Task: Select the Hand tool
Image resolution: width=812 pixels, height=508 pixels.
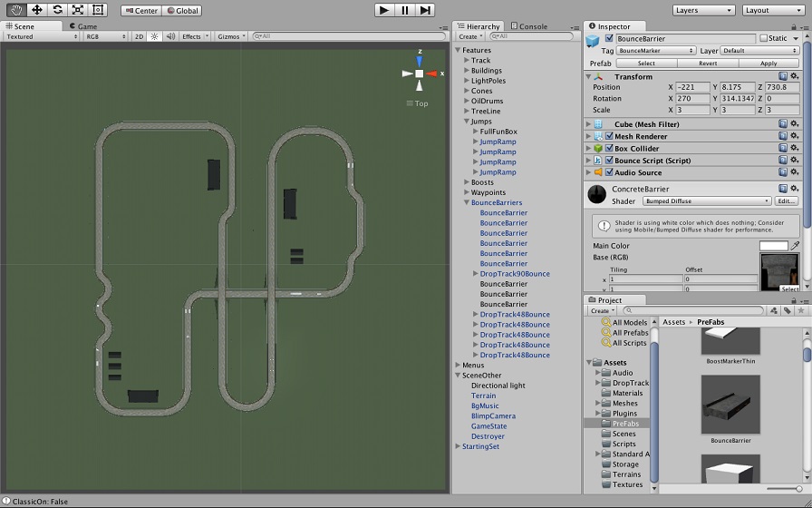Action: 16,10
